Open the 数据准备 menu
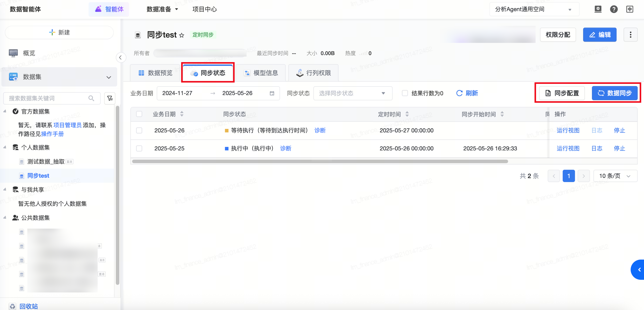Image resolution: width=644 pixels, height=310 pixels. 162,9
